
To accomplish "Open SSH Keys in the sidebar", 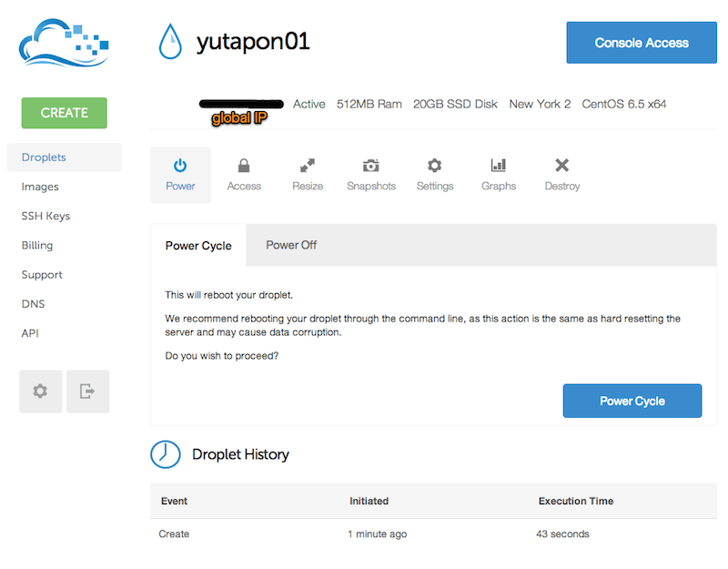I will [x=45, y=216].
